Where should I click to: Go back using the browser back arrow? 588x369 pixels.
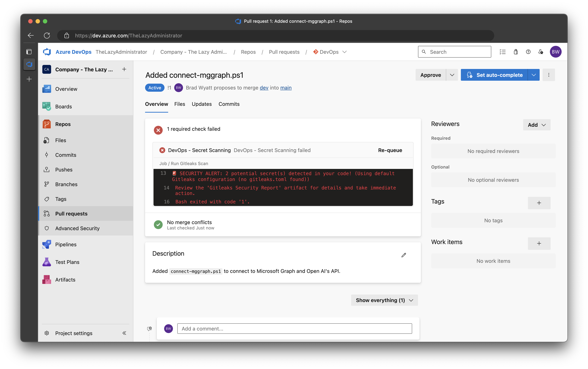[31, 36]
